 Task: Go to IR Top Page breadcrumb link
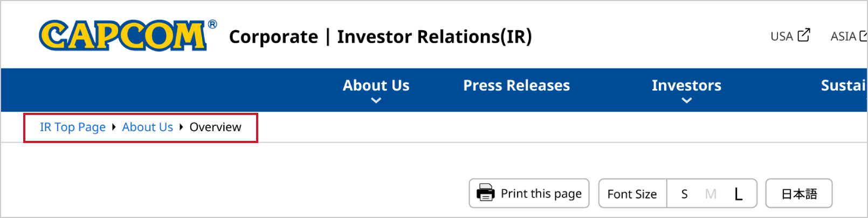tap(73, 127)
